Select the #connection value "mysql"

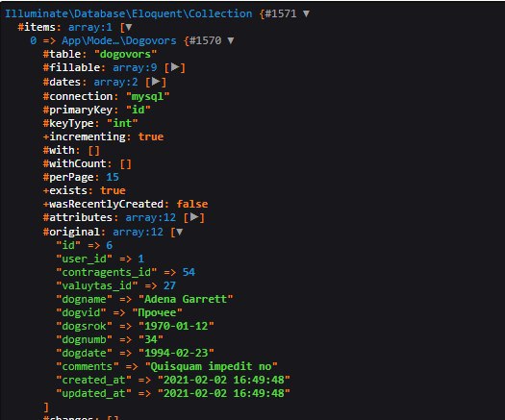(x=147, y=96)
